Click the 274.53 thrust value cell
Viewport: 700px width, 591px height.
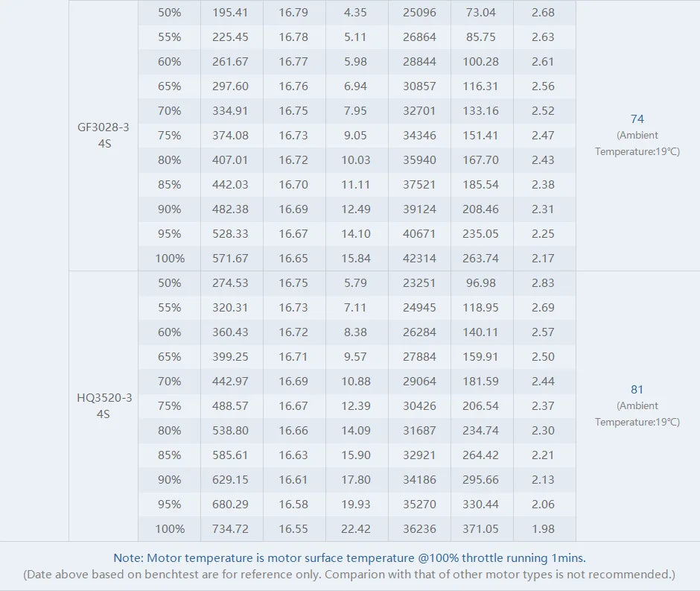230,283
